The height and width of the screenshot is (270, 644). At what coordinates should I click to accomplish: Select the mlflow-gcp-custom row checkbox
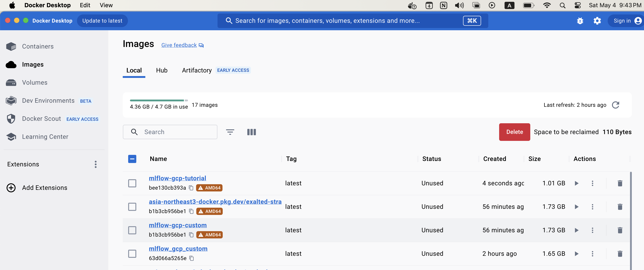coord(132,230)
